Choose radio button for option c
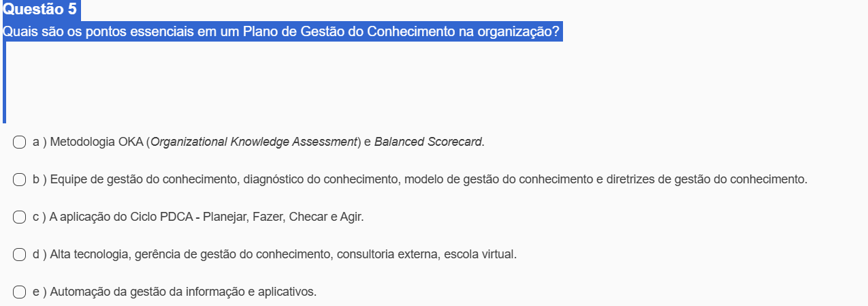This screenshot has height=306, width=868. click(x=20, y=217)
